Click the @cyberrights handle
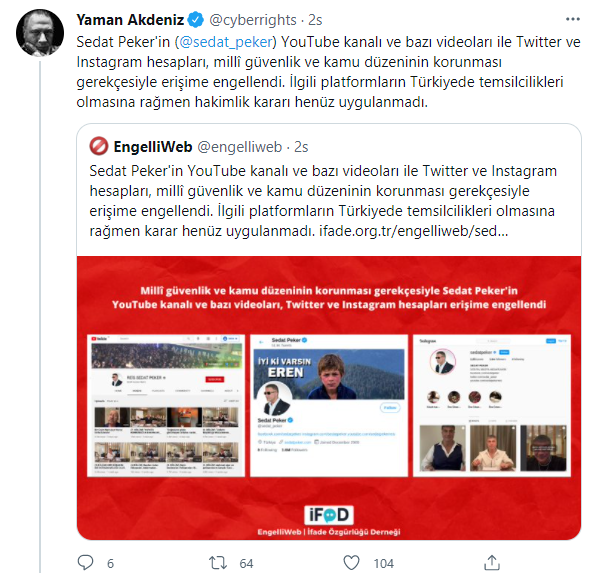Viewport: 595px width, 573px height. 253,20
